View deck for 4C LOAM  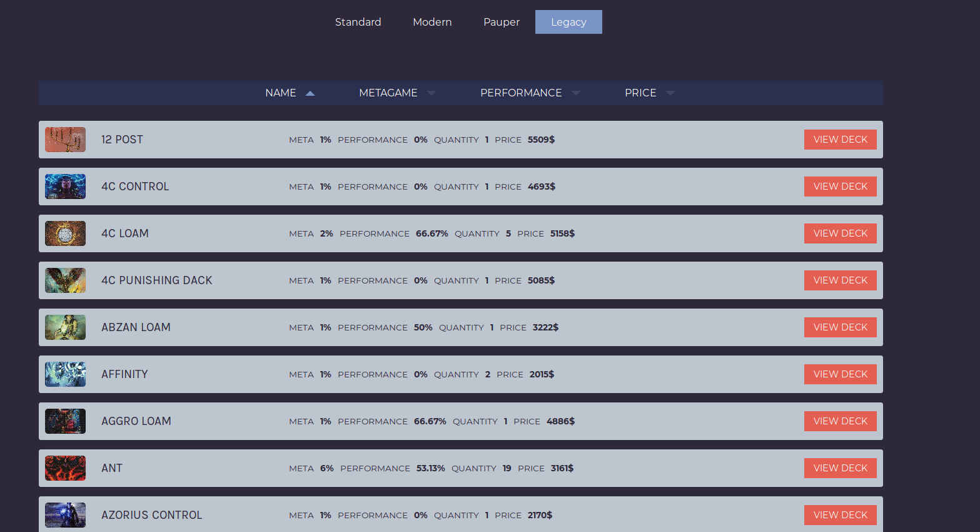pyautogui.click(x=840, y=233)
